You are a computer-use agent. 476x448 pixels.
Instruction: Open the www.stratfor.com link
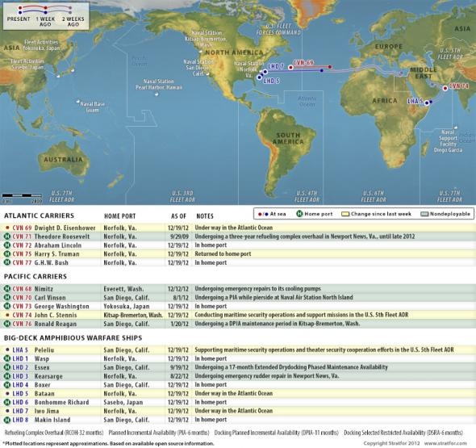tap(445, 443)
